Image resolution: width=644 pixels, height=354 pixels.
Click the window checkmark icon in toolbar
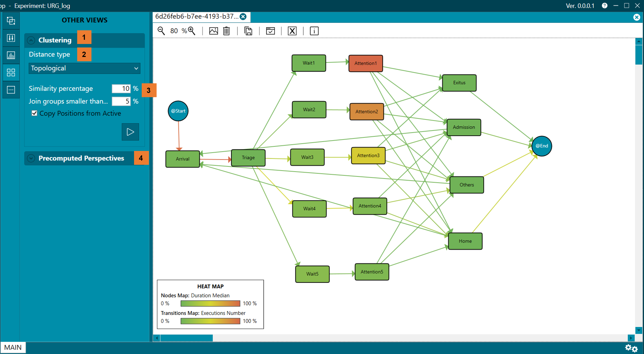tap(270, 31)
